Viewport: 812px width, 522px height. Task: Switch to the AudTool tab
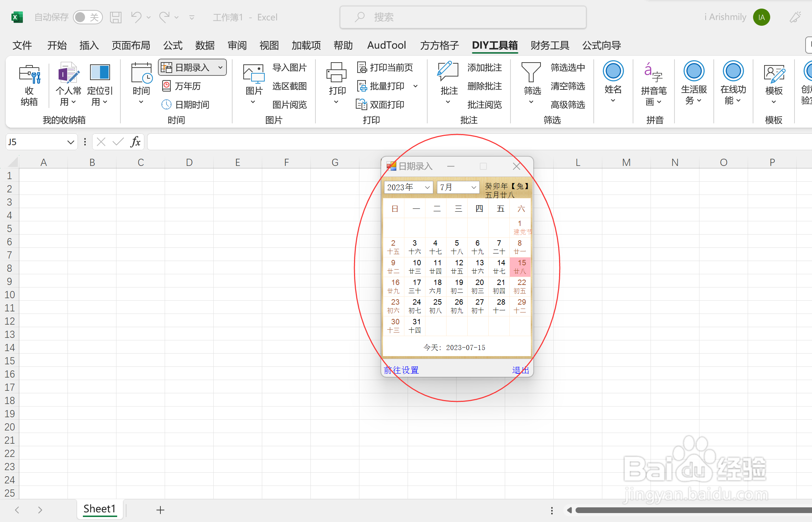pyautogui.click(x=387, y=45)
